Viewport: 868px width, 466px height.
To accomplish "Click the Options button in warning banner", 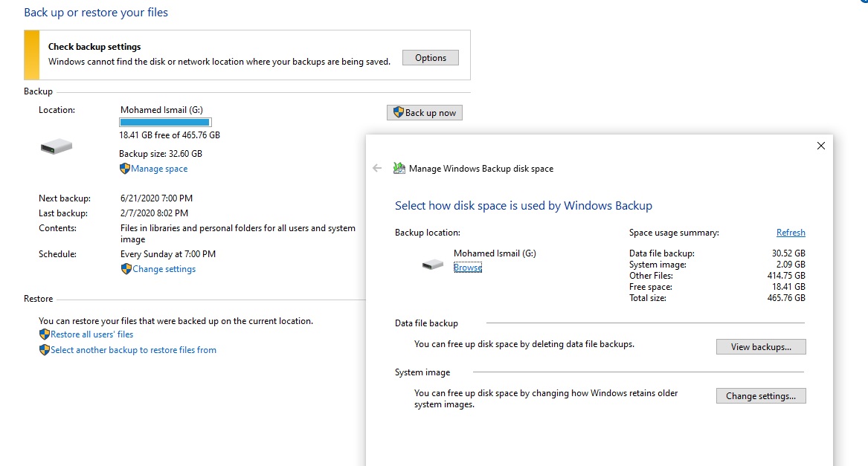I will pos(430,58).
